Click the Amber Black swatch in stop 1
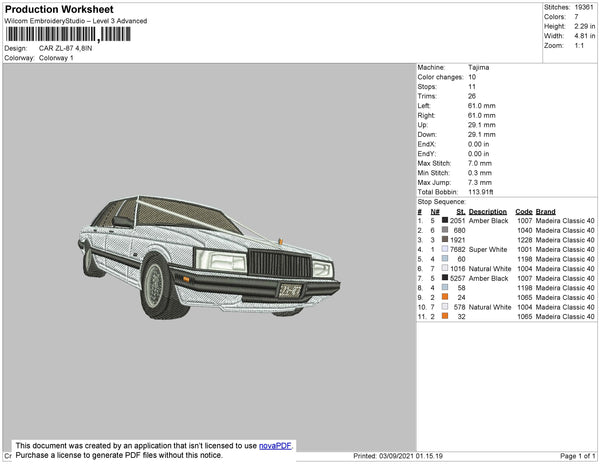 (x=445, y=220)
